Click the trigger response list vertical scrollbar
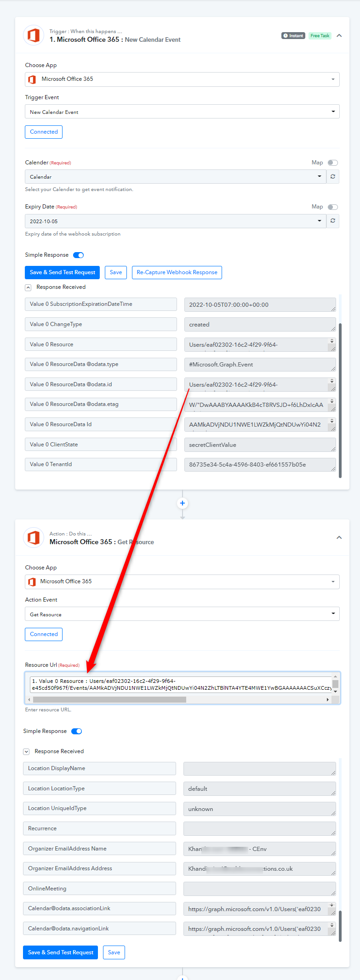This screenshot has width=360, height=980. 340,400
